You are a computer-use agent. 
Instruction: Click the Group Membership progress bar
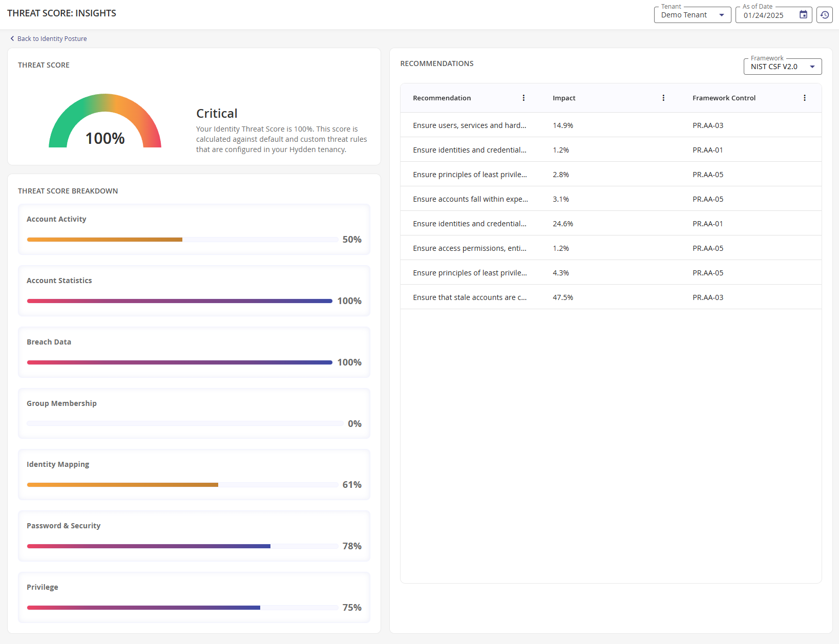pos(185,423)
